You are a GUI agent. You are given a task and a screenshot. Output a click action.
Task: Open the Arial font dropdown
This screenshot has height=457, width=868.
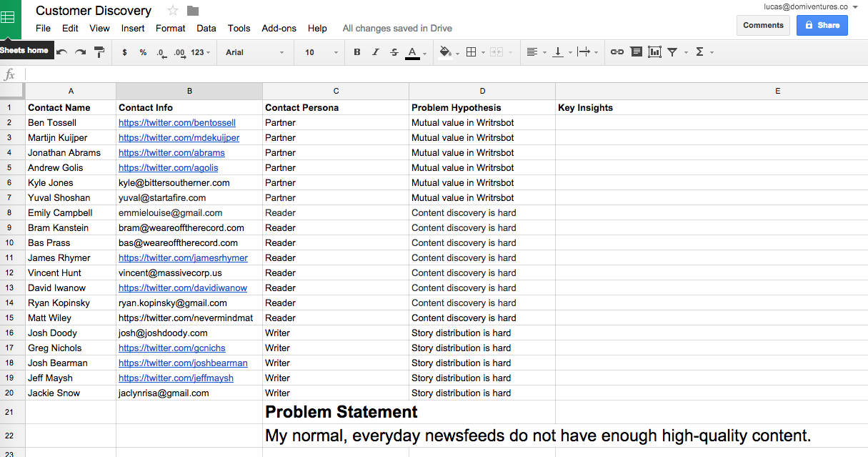[x=255, y=52]
